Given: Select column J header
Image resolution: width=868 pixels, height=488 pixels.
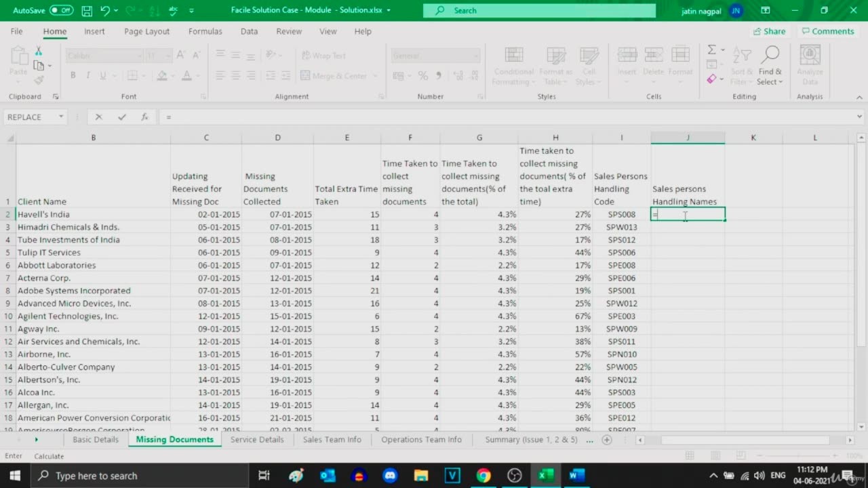Looking at the screenshot, I should coord(688,138).
